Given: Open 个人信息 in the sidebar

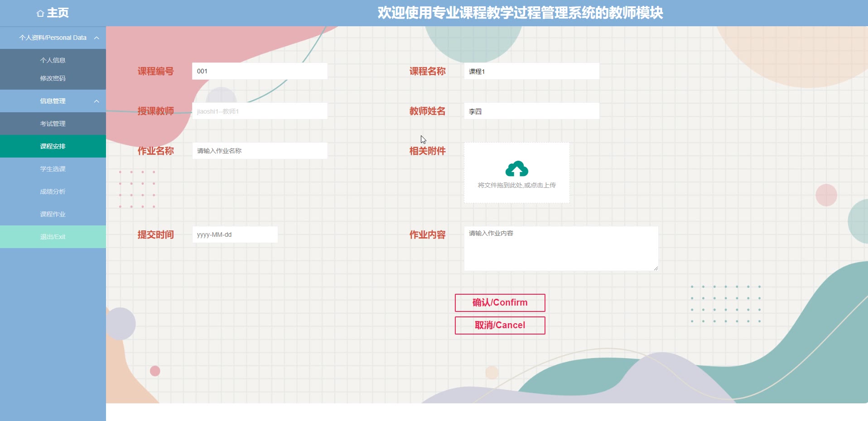Looking at the screenshot, I should click(53, 60).
